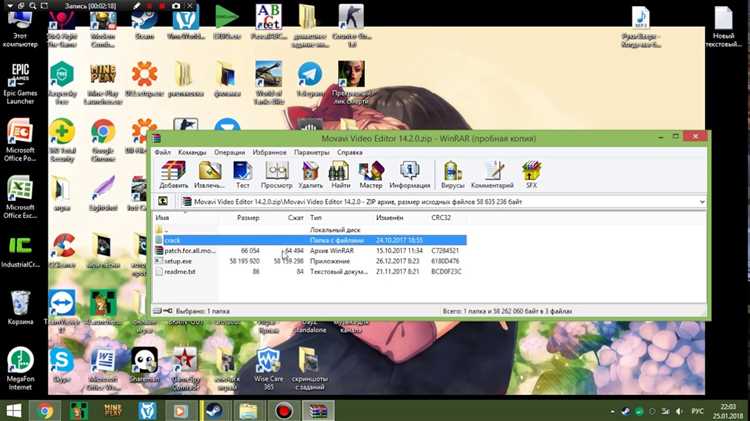Open the Параметры menu
Image resolution: width=750 pixels, height=421 pixels.
tap(311, 152)
